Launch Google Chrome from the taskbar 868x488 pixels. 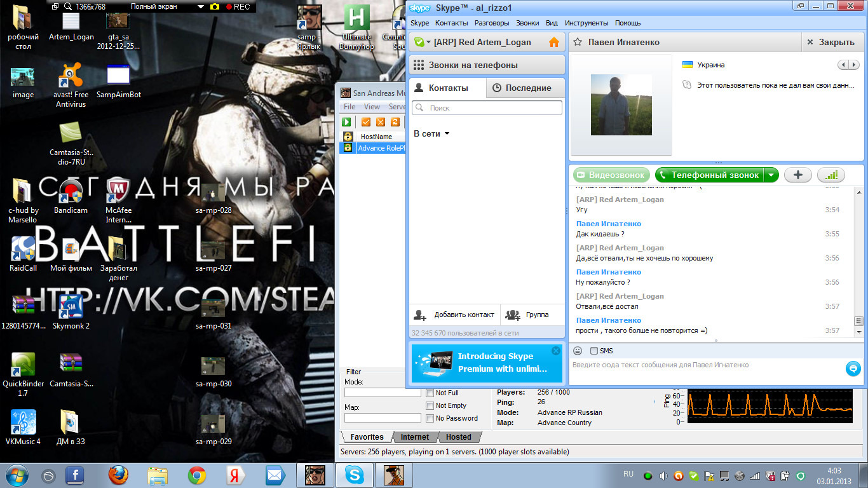point(197,475)
